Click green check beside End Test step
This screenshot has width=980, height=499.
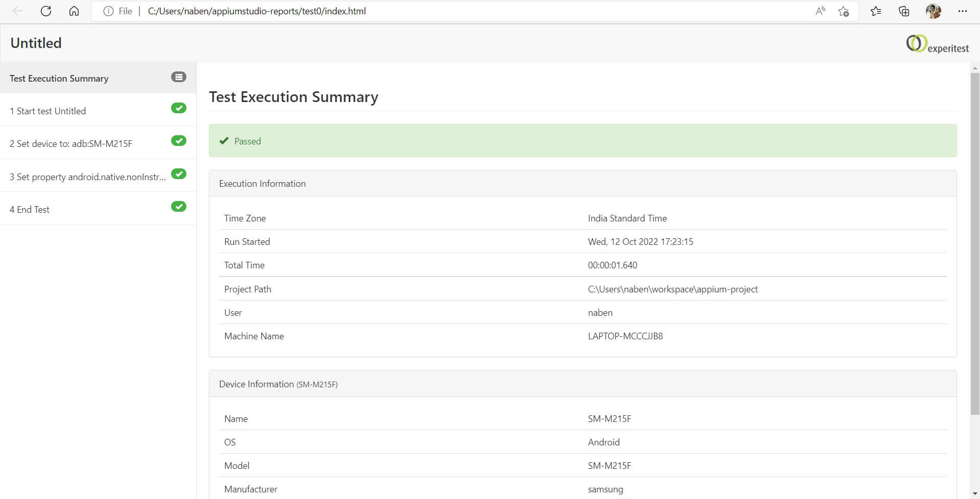click(178, 207)
